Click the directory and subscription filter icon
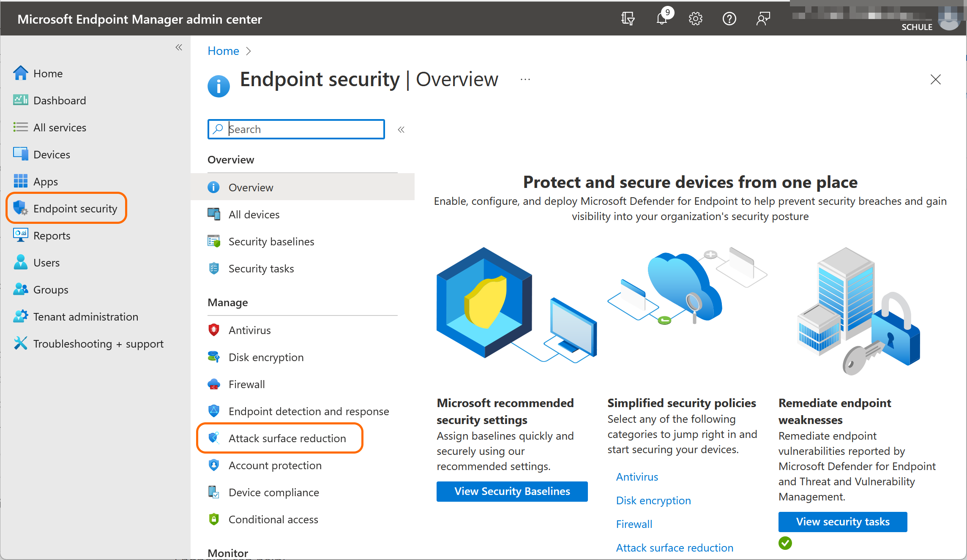 point(628,19)
